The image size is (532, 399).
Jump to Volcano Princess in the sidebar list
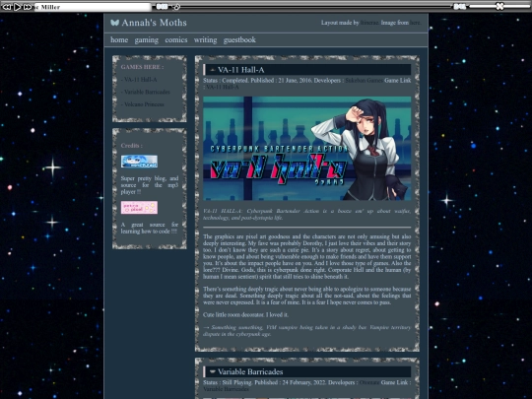[x=143, y=104]
